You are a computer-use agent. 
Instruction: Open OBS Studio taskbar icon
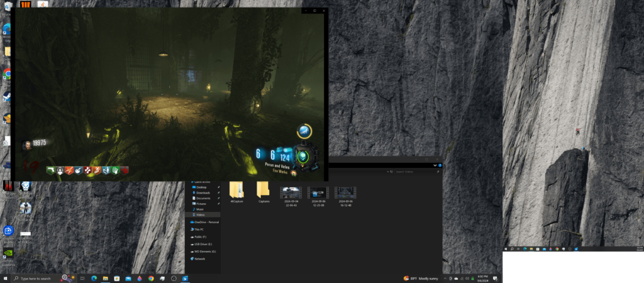(x=174, y=278)
